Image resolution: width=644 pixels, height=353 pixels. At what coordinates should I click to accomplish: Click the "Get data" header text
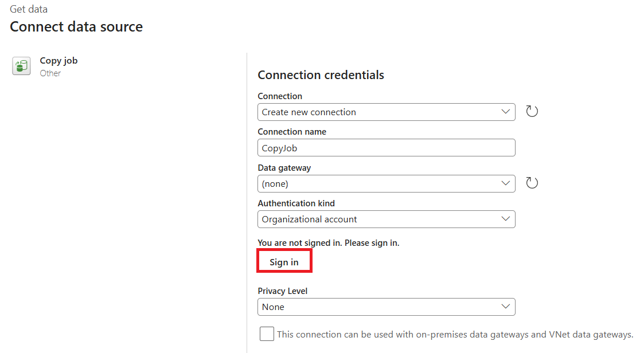pos(29,9)
